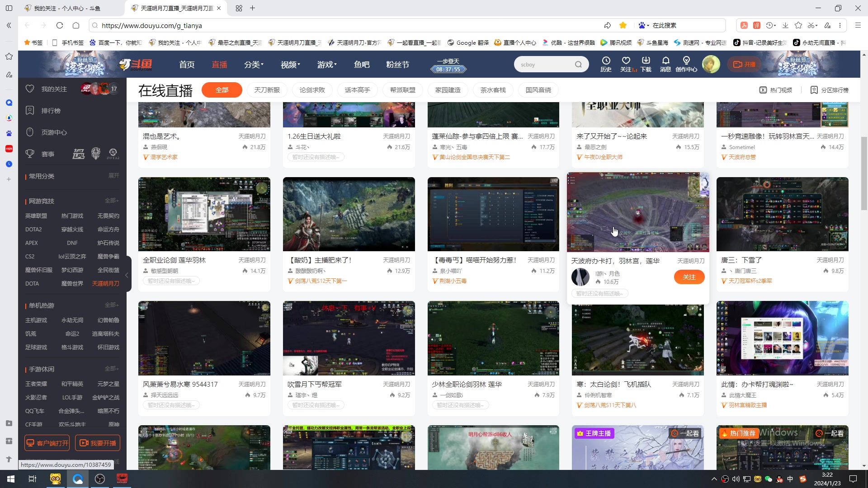Select the 话本高手 filter tab

point(358,90)
